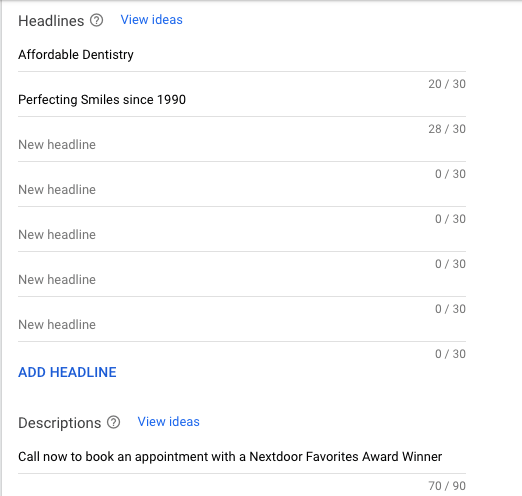Image resolution: width=522 pixels, height=496 pixels.
Task: Open the help icon beside Descriptions
Action: coord(113,422)
